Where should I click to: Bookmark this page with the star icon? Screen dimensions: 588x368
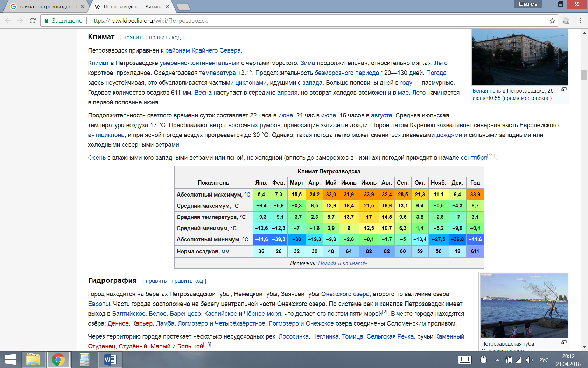[552, 21]
